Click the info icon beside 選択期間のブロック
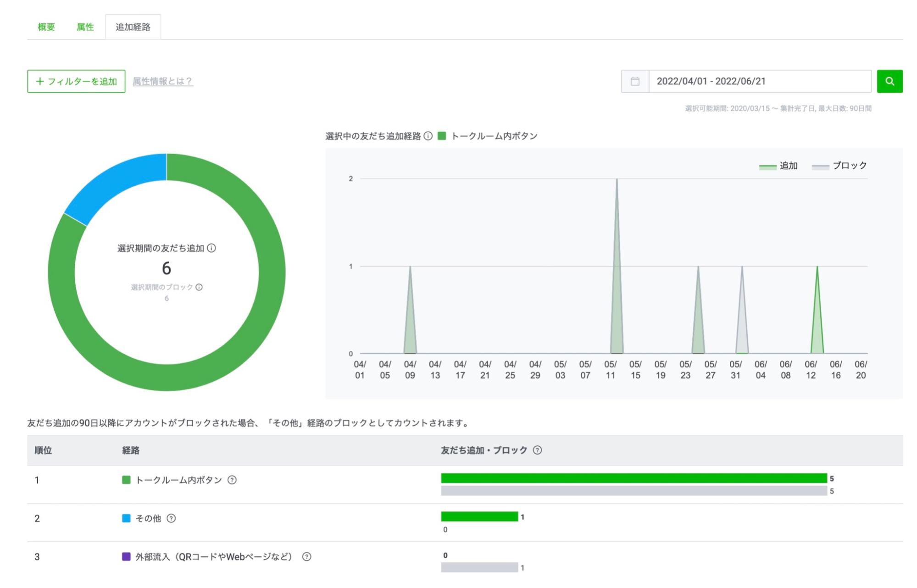The width and height of the screenshot is (917, 588). 198,288
